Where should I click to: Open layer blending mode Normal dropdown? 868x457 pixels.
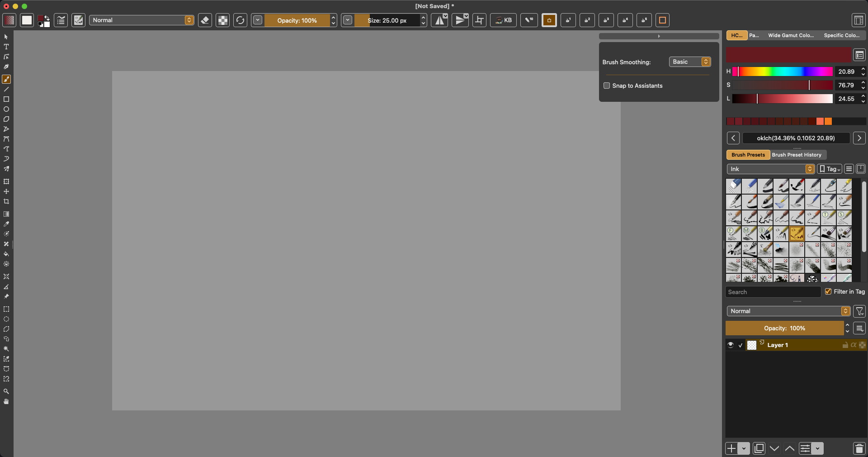point(788,311)
